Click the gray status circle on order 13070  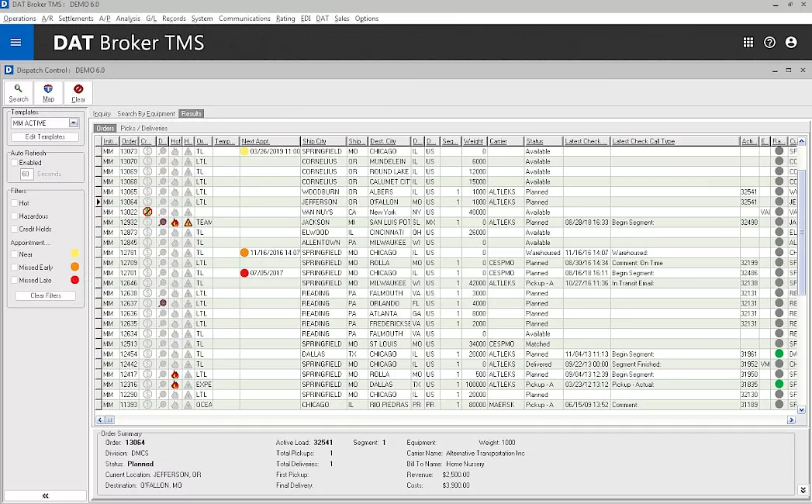tap(779, 161)
